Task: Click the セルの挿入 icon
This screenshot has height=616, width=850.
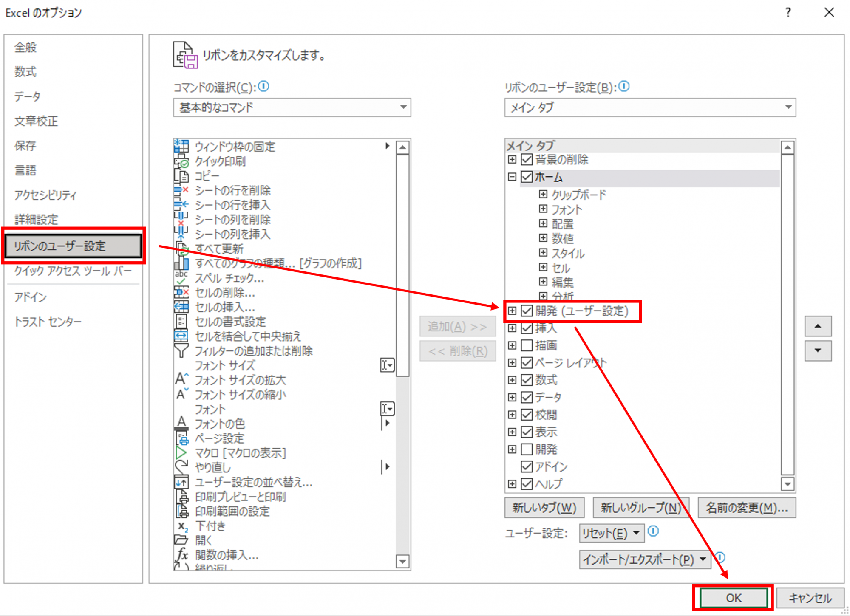Action: coord(181,307)
